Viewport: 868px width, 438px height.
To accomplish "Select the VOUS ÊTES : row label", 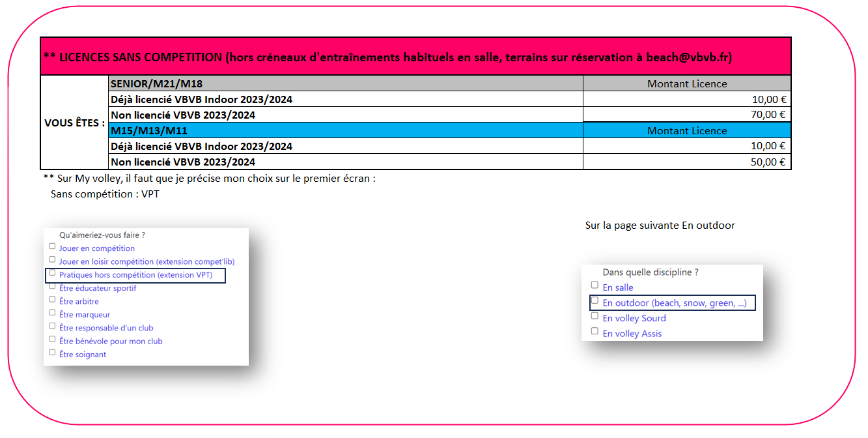I will (x=74, y=123).
